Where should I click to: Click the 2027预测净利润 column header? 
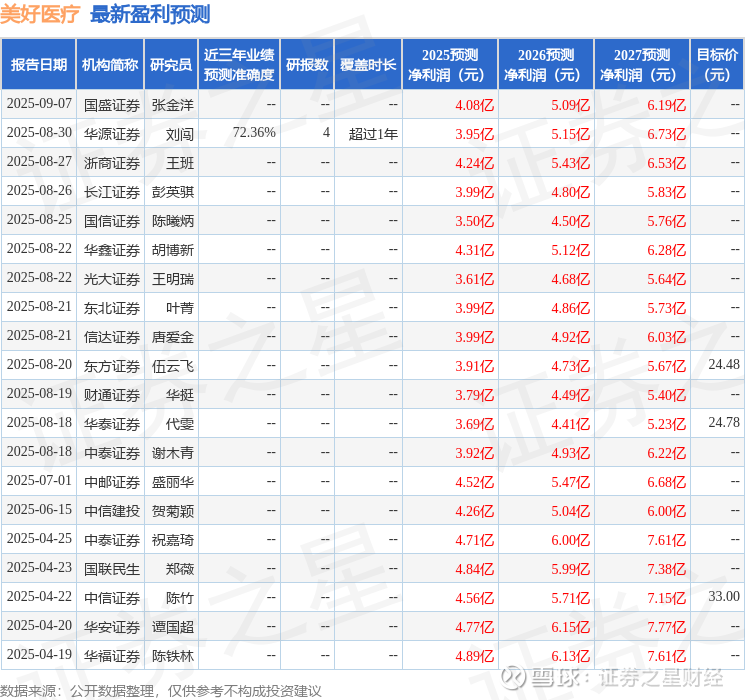point(642,64)
